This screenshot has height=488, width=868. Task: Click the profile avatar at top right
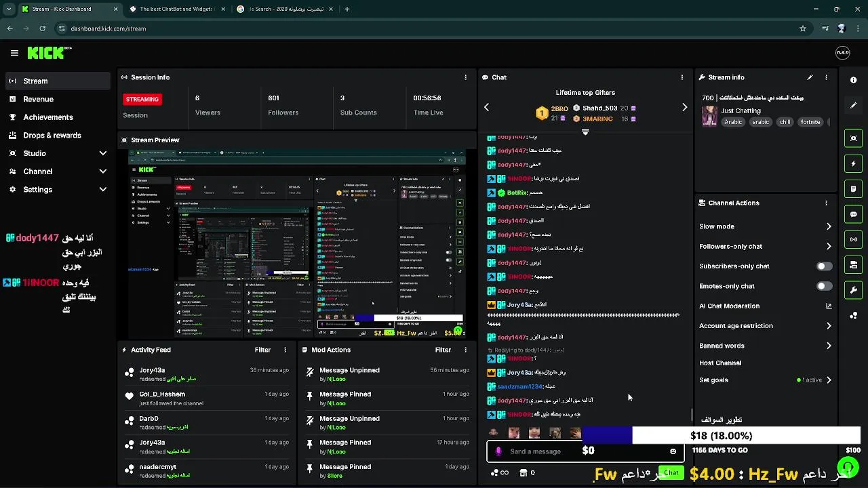coord(842,53)
